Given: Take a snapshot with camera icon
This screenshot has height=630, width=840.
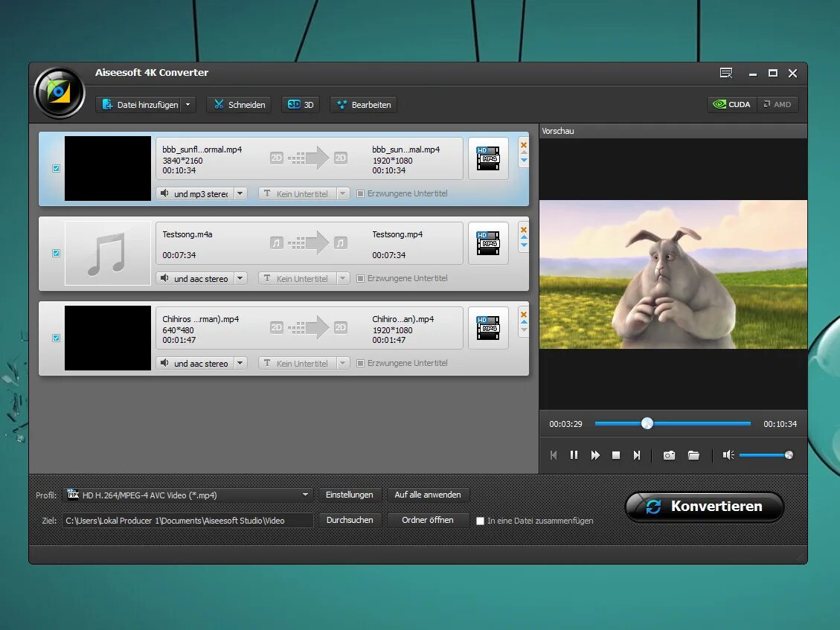Looking at the screenshot, I should point(669,455).
